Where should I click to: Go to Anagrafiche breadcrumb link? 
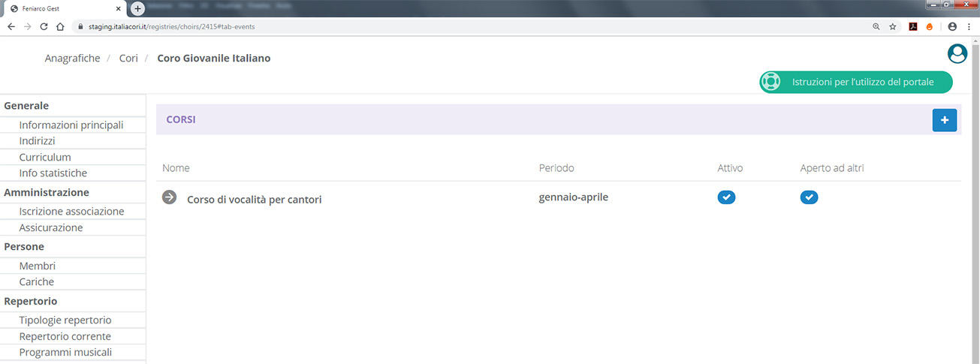[x=72, y=58]
